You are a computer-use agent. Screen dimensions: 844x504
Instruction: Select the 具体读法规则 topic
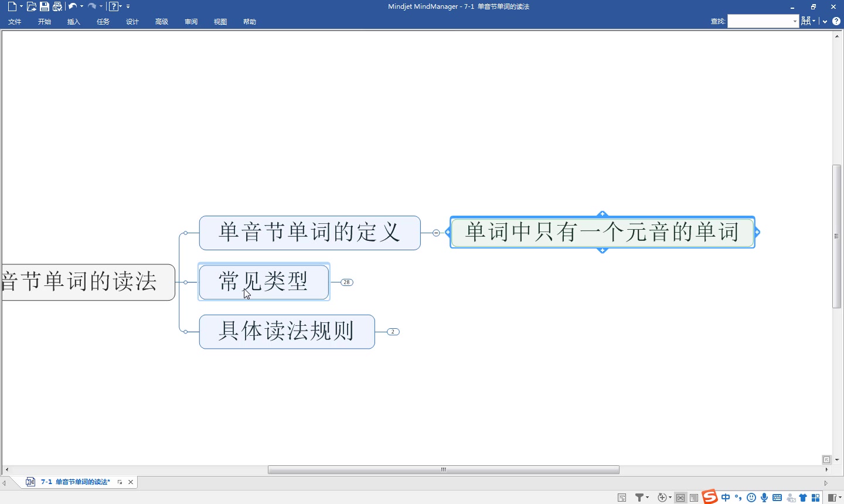tap(287, 332)
